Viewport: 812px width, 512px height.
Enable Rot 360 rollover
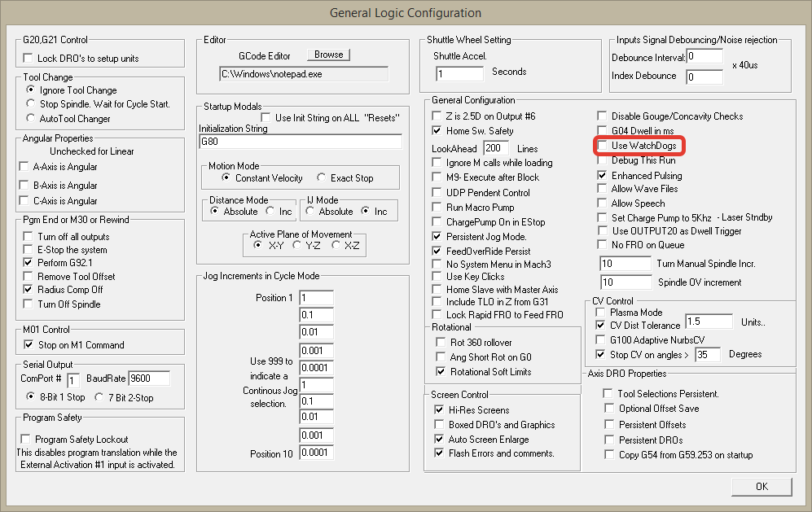pyautogui.click(x=440, y=342)
